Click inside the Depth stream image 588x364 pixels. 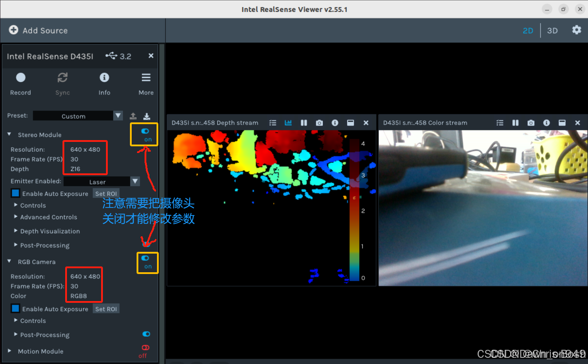[x=271, y=208]
